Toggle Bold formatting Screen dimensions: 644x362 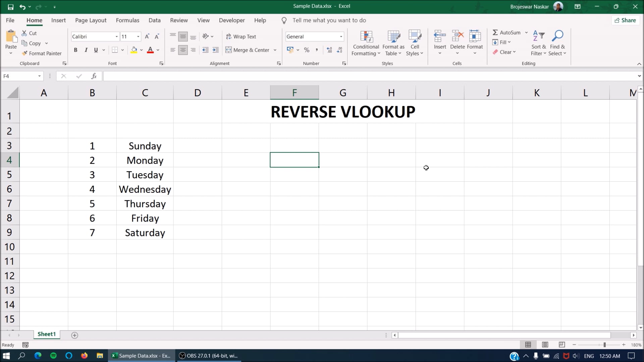click(x=75, y=50)
